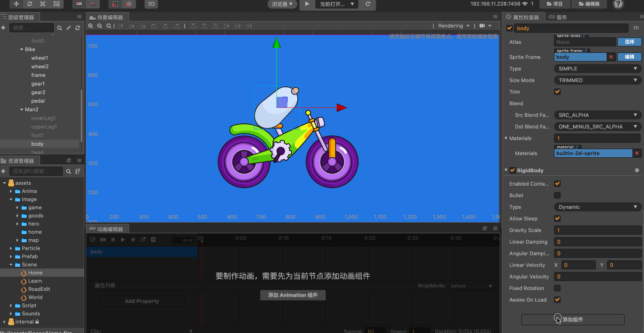644x333 pixels.
Task: Open the RigidBody component settings gear
Action: click(x=637, y=171)
